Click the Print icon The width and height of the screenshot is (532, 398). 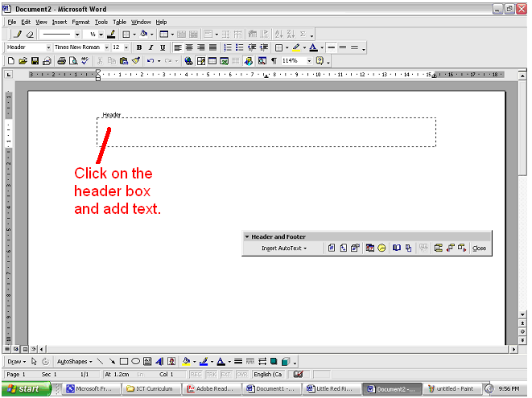pyautogui.click(x=61, y=61)
